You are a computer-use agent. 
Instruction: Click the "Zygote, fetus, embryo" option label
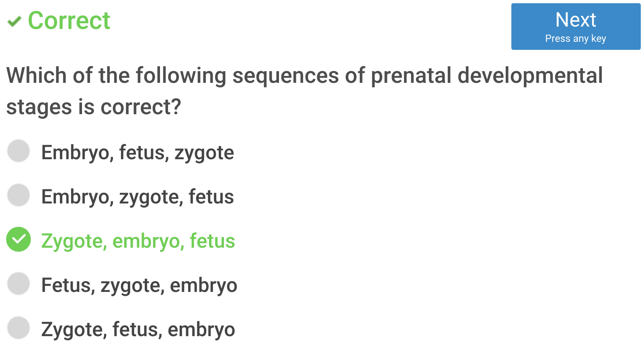coord(138,330)
